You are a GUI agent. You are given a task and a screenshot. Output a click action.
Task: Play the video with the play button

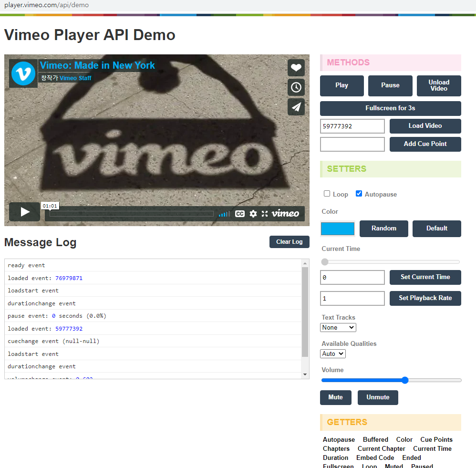pyautogui.click(x=25, y=212)
